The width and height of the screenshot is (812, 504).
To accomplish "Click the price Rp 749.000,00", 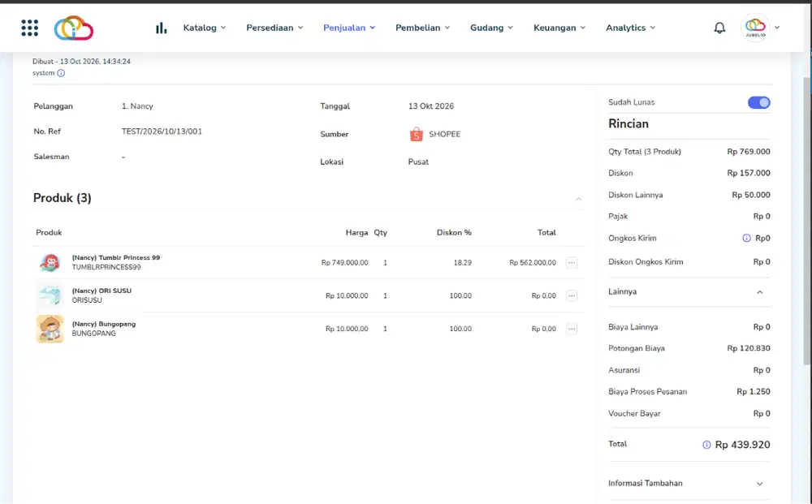I will click(x=344, y=263).
